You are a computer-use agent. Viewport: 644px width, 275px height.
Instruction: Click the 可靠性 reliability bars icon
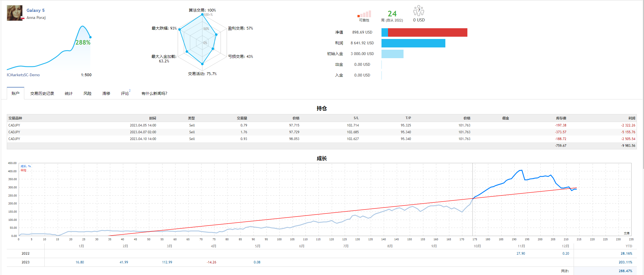tap(364, 14)
